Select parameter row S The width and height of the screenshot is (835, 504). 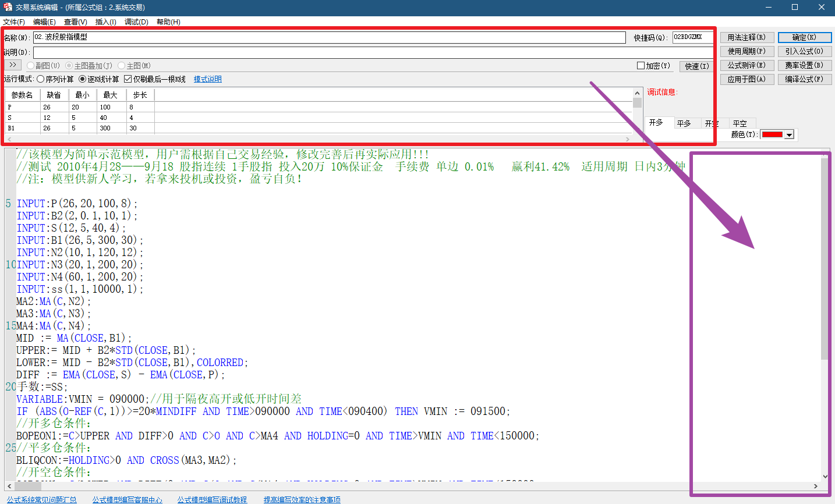[319, 118]
